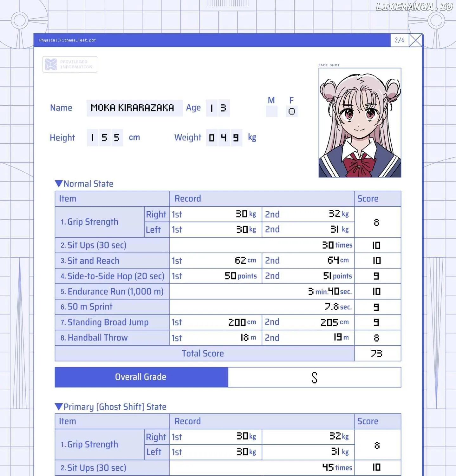Click the Overall Grade label bar
This screenshot has height=476, width=456.
click(x=141, y=377)
